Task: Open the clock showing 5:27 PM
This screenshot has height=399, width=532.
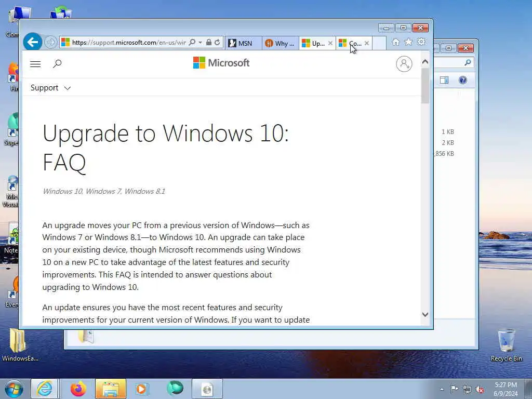Action: [506, 389]
